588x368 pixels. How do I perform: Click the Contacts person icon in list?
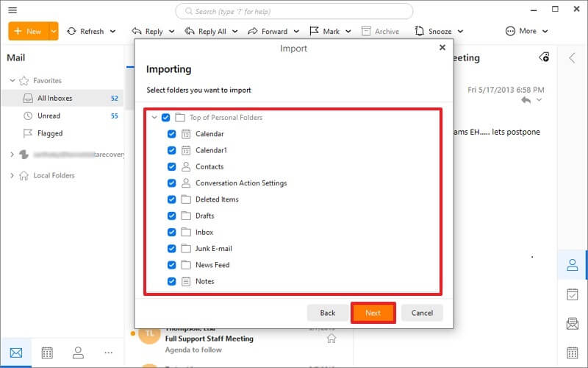pyautogui.click(x=186, y=167)
